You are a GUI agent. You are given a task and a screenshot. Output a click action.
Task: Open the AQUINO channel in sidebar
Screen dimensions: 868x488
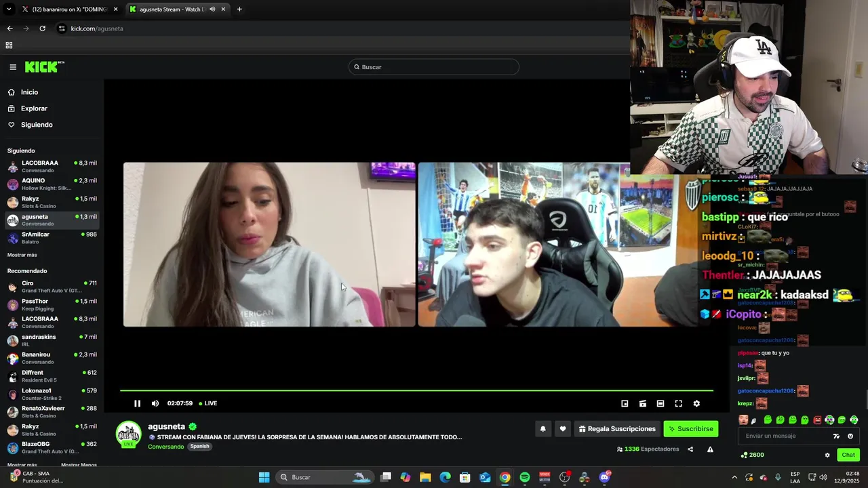point(52,184)
